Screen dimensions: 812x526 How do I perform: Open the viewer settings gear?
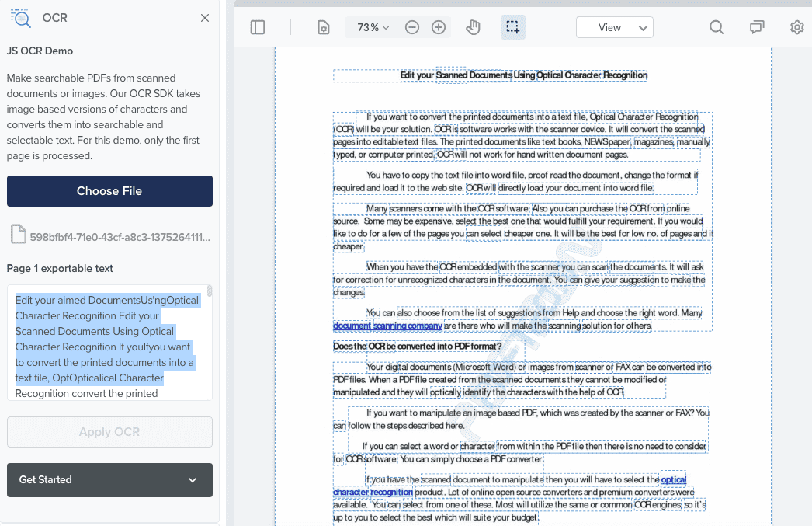(796, 26)
